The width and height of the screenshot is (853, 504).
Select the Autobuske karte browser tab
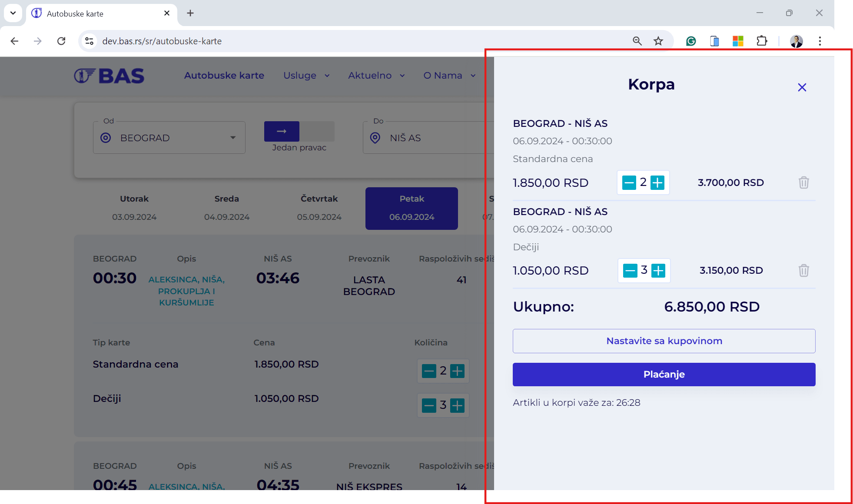[102, 13]
